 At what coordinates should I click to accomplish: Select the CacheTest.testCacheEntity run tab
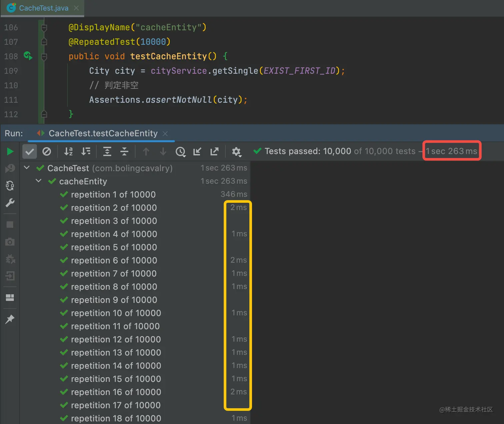click(x=103, y=133)
